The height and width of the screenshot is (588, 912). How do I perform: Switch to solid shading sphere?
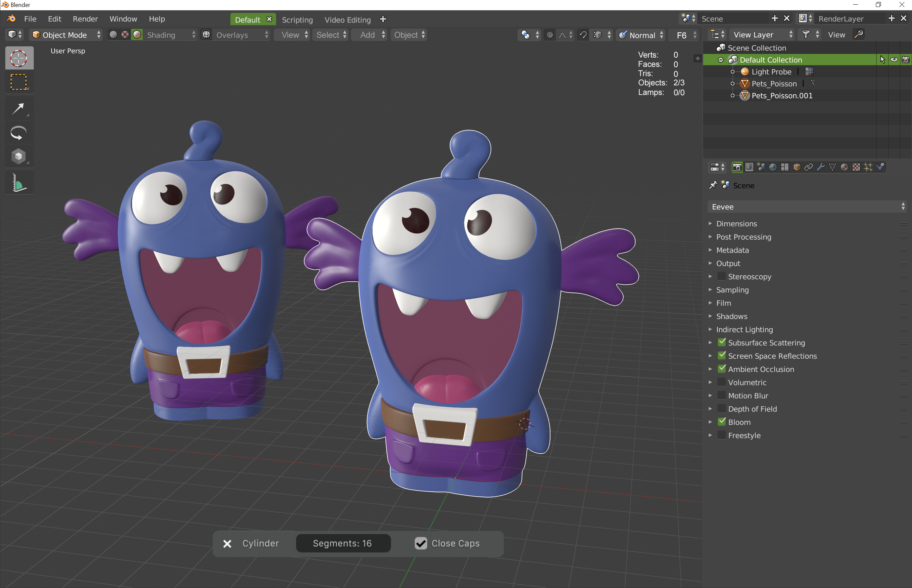point(113,35)
